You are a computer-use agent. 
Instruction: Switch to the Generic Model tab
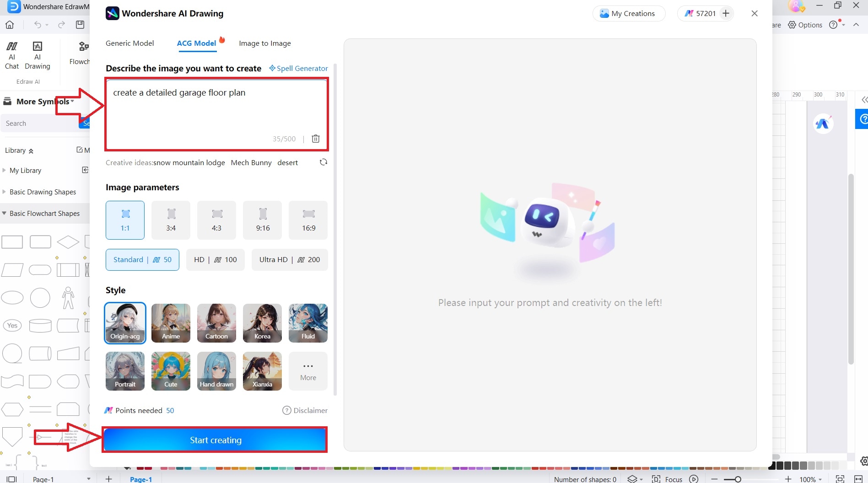point(130,43)
